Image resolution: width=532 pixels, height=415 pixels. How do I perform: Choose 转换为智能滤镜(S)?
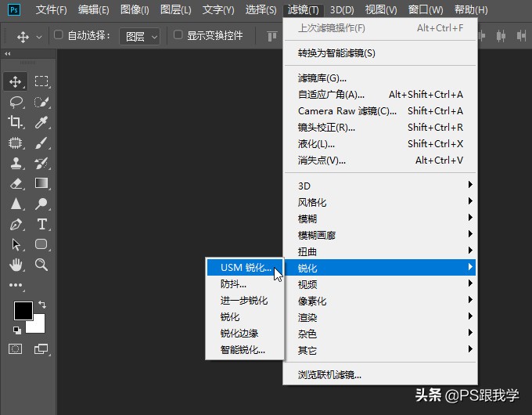pyautogui.click(x=380, y=53)
